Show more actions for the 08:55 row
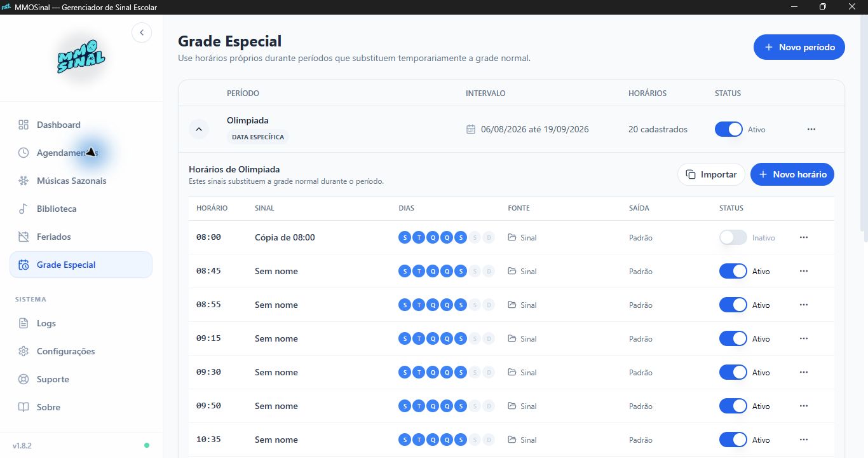The height and width of the screenshot is (458, 868). [804, 305]
